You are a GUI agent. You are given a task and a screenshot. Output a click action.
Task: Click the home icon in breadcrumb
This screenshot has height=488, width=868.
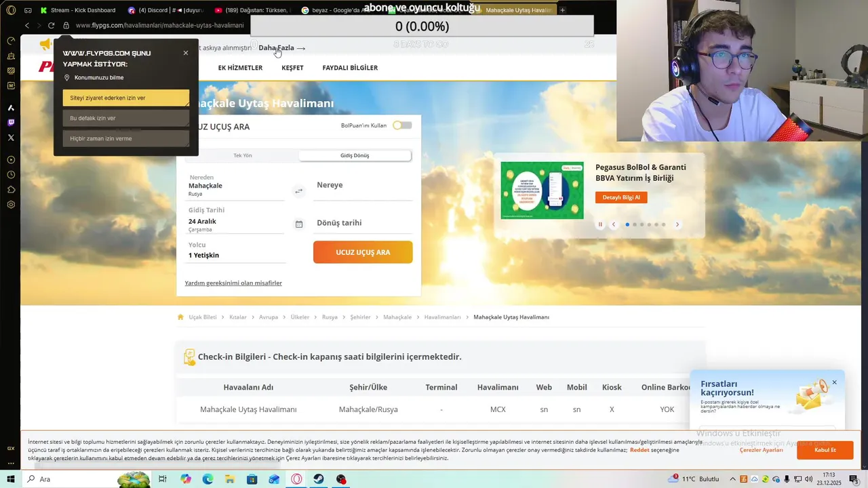pos(180,317)
